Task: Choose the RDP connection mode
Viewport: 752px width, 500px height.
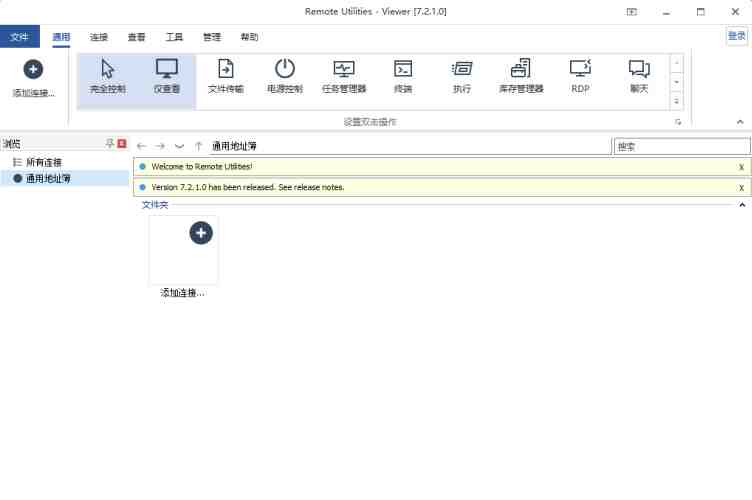Action: [580, 77]
